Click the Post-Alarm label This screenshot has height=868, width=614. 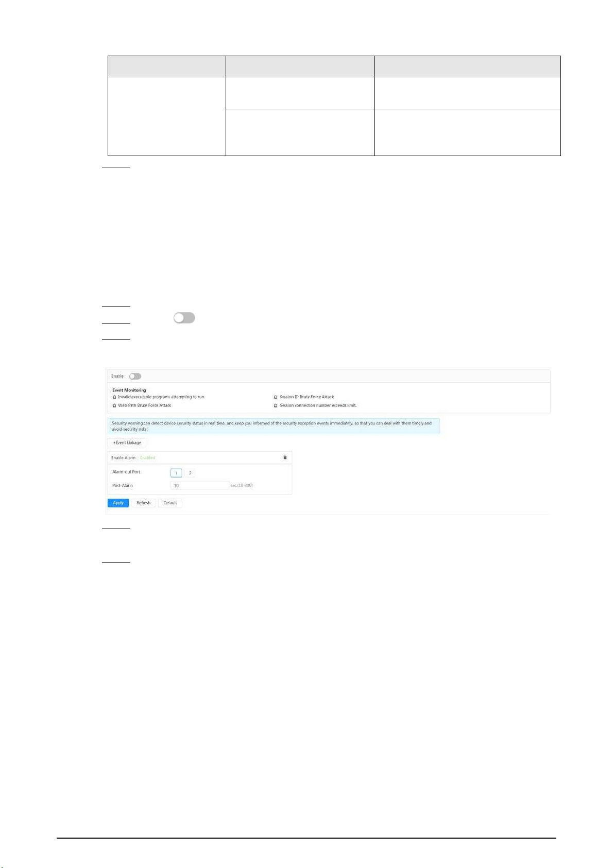123,486
